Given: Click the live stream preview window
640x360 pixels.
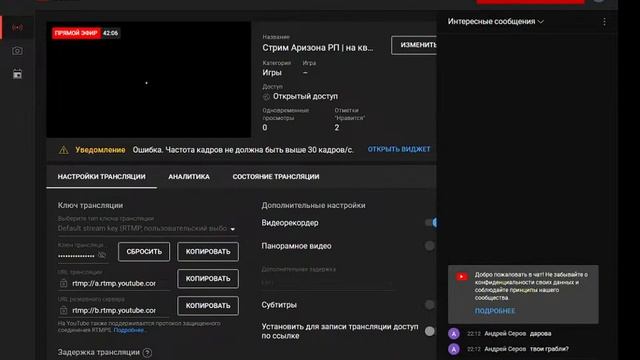Looking at the screenshot, I should tap(149, 80).
